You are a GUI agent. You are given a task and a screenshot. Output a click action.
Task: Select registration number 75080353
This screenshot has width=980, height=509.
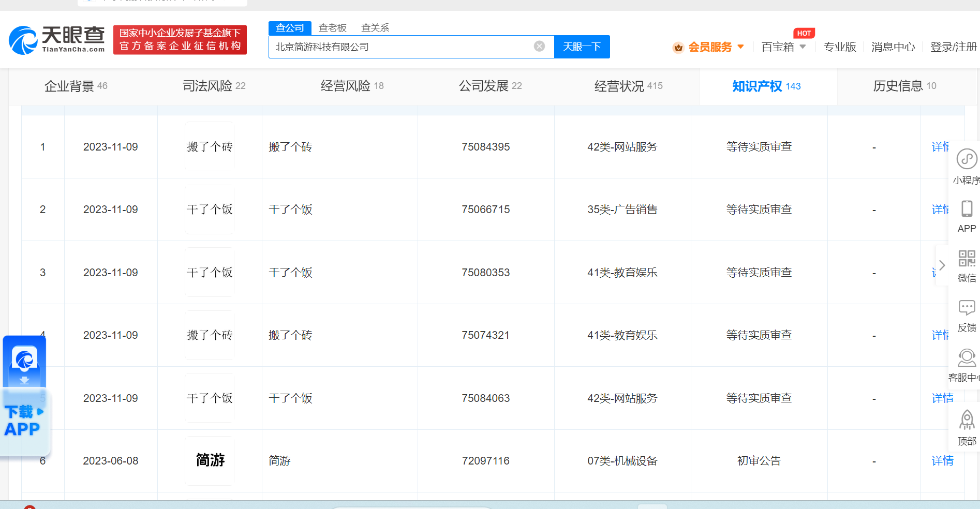point(486,273)
